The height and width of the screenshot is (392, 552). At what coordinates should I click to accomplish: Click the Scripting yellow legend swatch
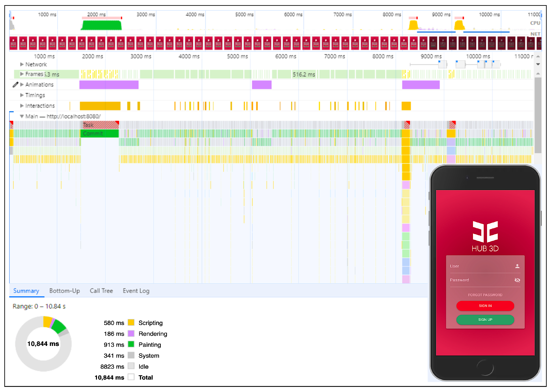(131, 323)
